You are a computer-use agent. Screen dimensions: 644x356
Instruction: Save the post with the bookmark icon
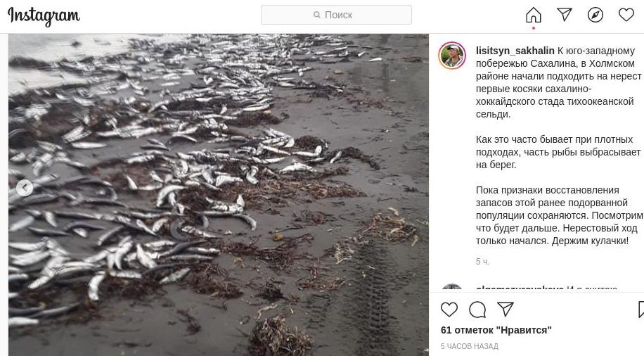640,309
